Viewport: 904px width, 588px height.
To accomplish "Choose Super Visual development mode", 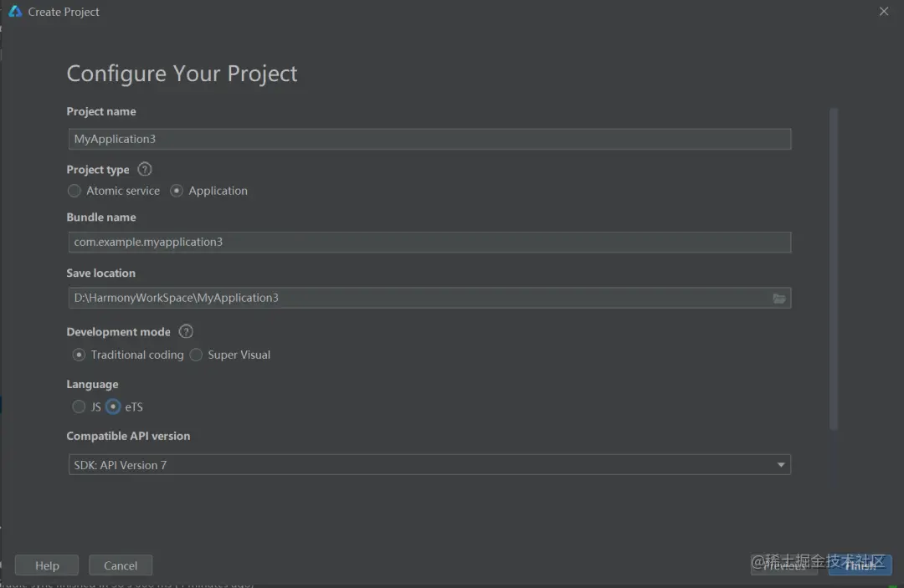I will tap(196, 355).
